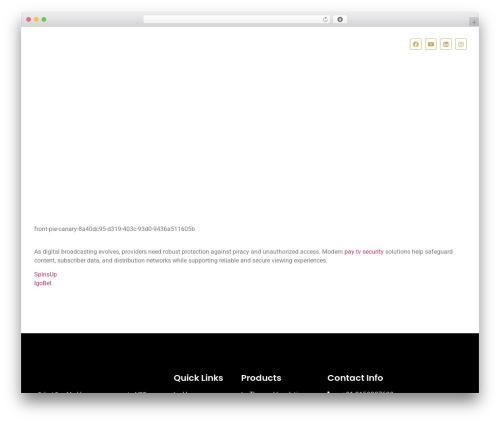500x423 pixels.
Task: Follow the 'pay tv security' link
Action: coord(364,252)
